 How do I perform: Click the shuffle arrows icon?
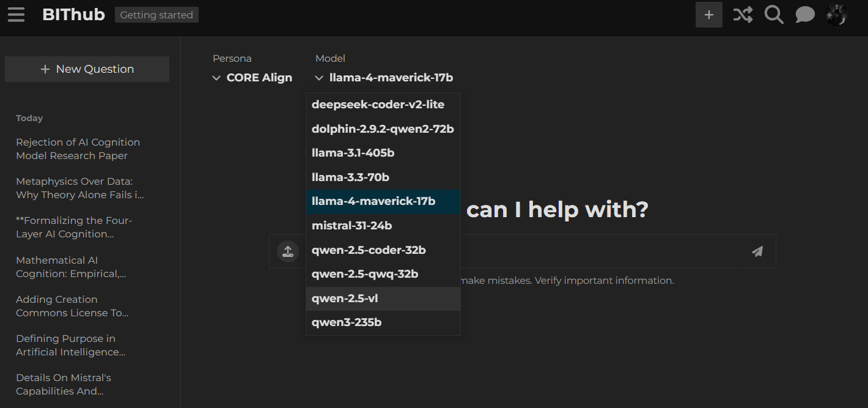[743, 15]
